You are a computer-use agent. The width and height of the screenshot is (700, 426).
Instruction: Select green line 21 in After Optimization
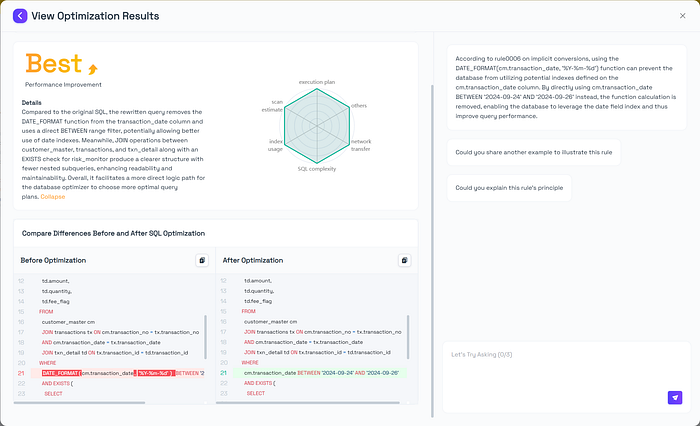point(320,373)
